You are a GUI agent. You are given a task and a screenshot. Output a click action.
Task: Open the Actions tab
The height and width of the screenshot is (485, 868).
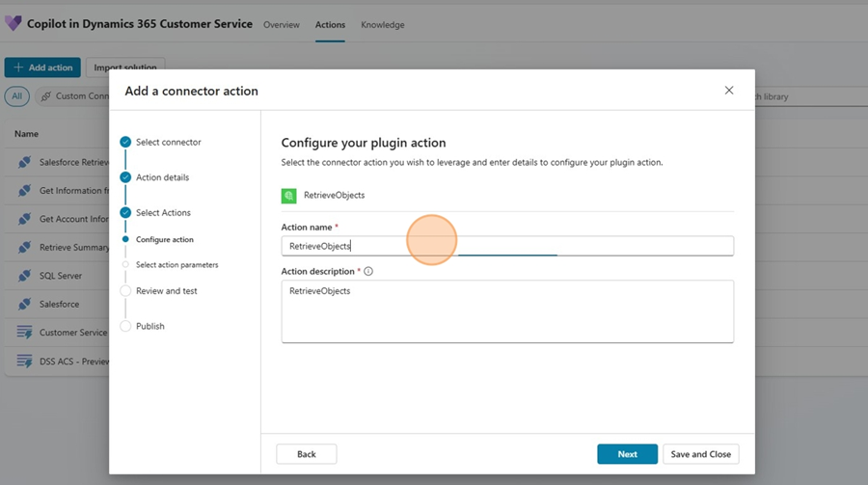(330, 25)
